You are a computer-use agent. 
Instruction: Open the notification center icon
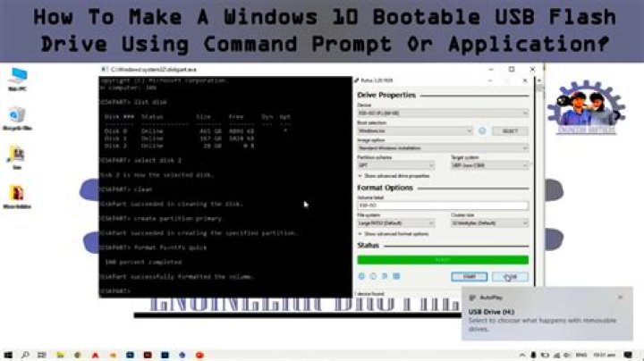click(628, 355)
